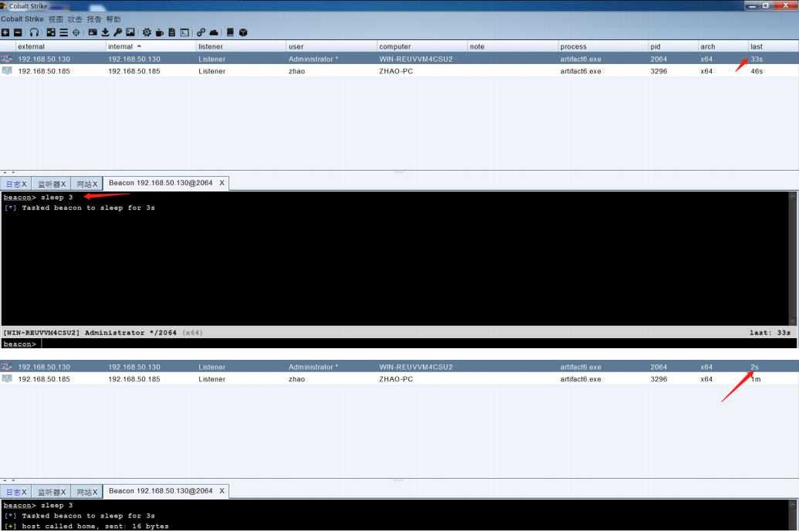Switch to pivot graph view icon

(x=51, y=32)
